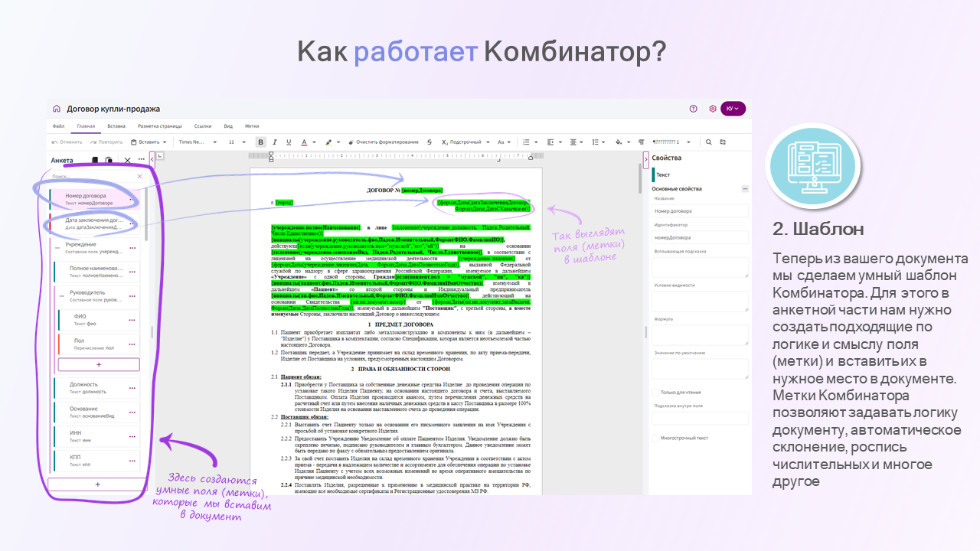This screenshot has height=551, width=980.
Task: Click the subscript icon next to Подстрочный
Action: point(446,142)
